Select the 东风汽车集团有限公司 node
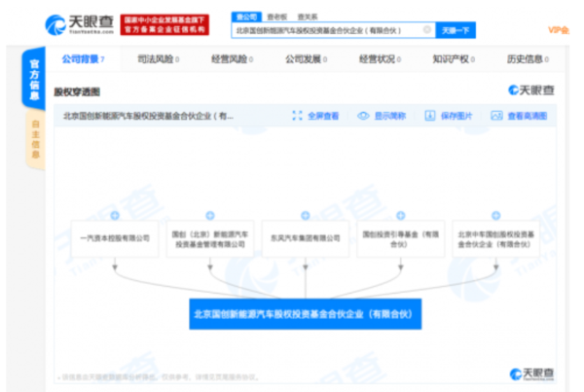584x392 pixels. tap(306, 238)
